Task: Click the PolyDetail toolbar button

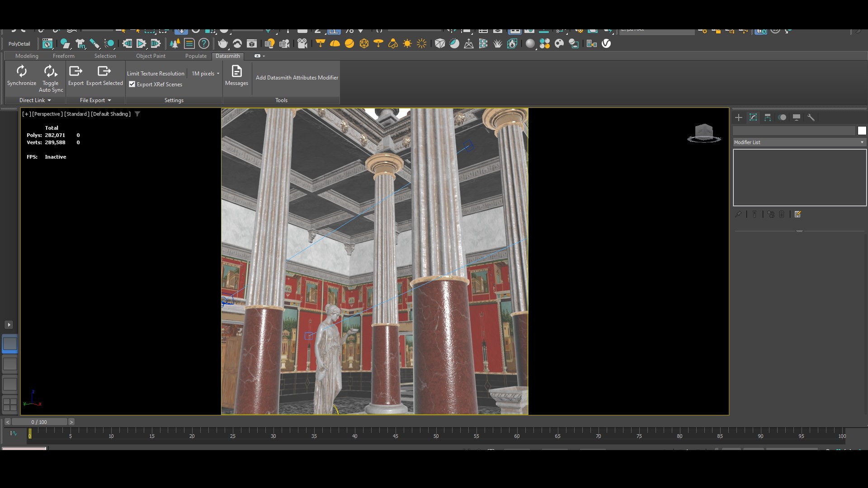Action: click(19, 44)
